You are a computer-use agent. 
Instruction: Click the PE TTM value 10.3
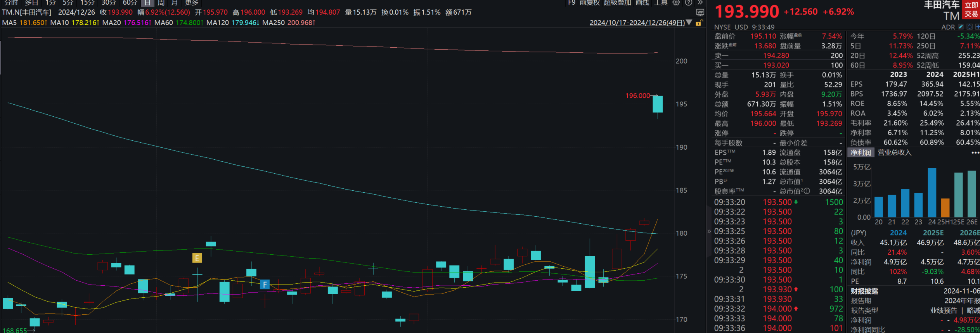[769, 162]
